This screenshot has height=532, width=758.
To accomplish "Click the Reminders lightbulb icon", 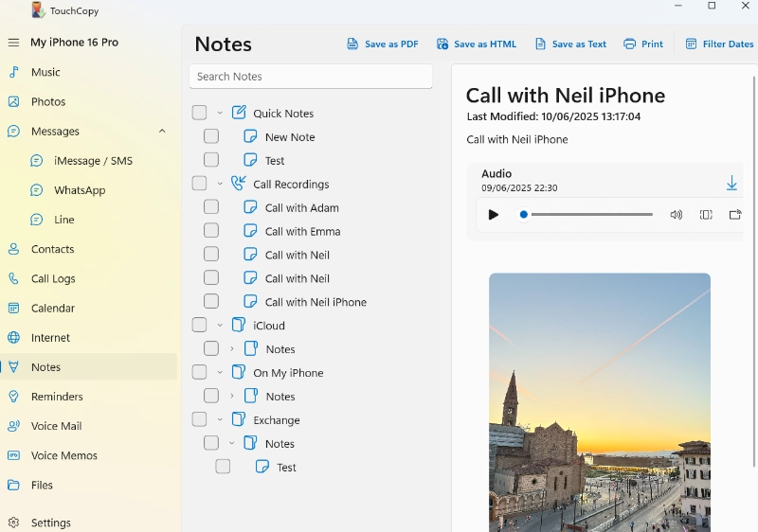I will [14, 397].
